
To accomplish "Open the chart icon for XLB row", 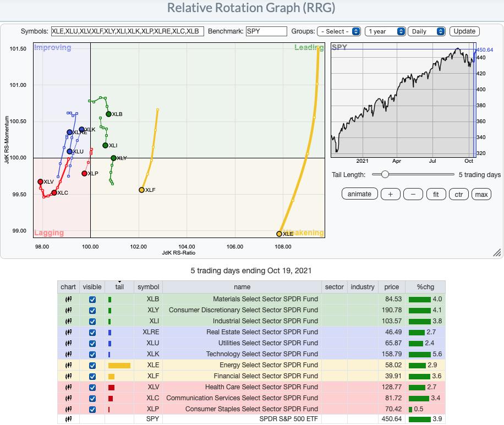I will (x=68, y=300).
